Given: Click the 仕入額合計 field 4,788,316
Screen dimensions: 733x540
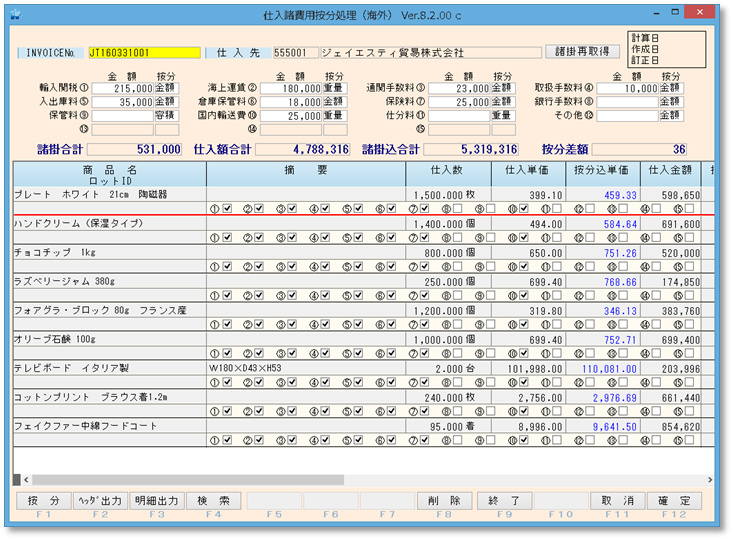Looking at the screenshot, I should 303,150.
